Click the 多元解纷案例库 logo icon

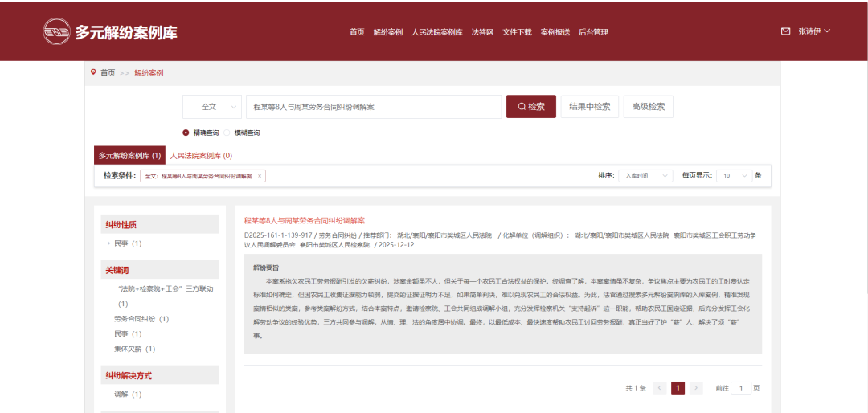point(56,31)
